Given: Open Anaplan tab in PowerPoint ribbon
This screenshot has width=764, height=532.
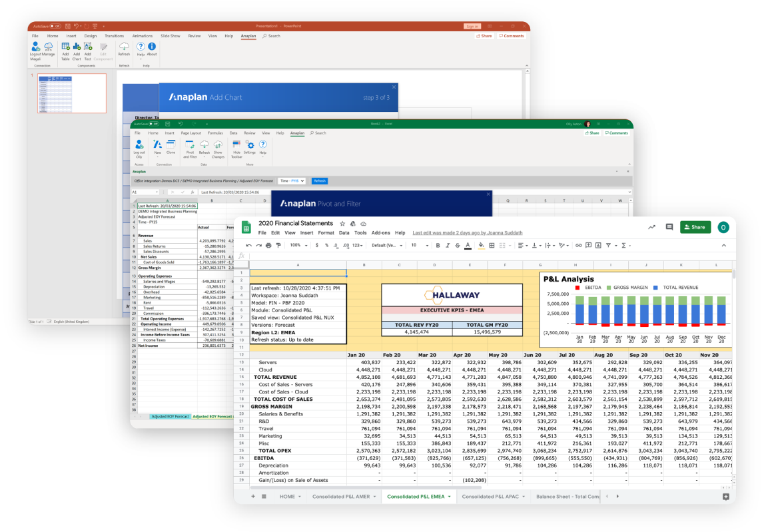Looking at the screenshot, I should (x=248, y=36).
